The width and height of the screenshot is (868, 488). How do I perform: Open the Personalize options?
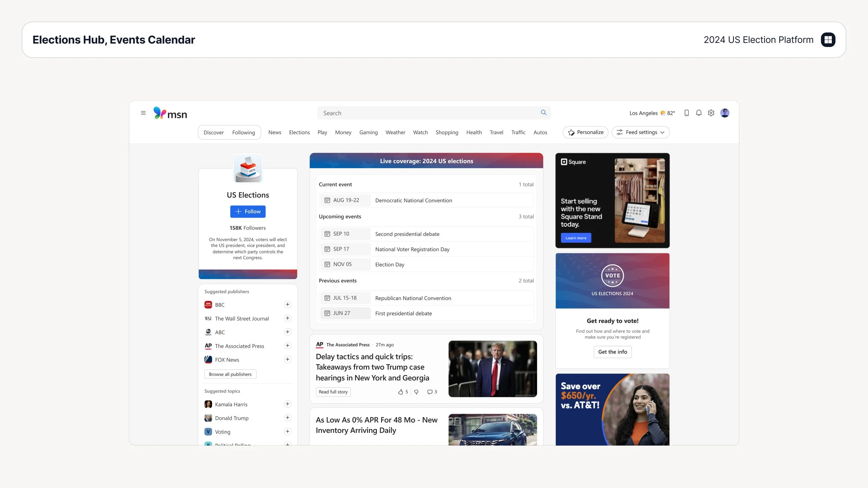coord(585,132)
